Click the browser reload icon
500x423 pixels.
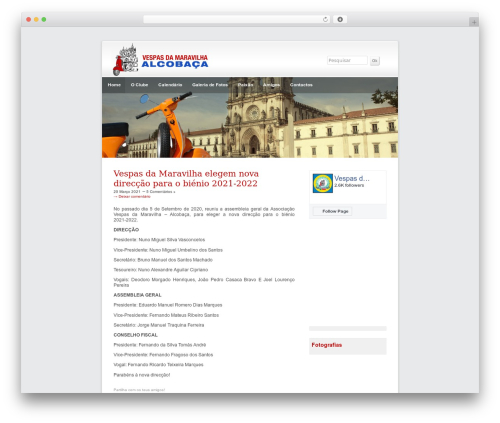[325, 19]
